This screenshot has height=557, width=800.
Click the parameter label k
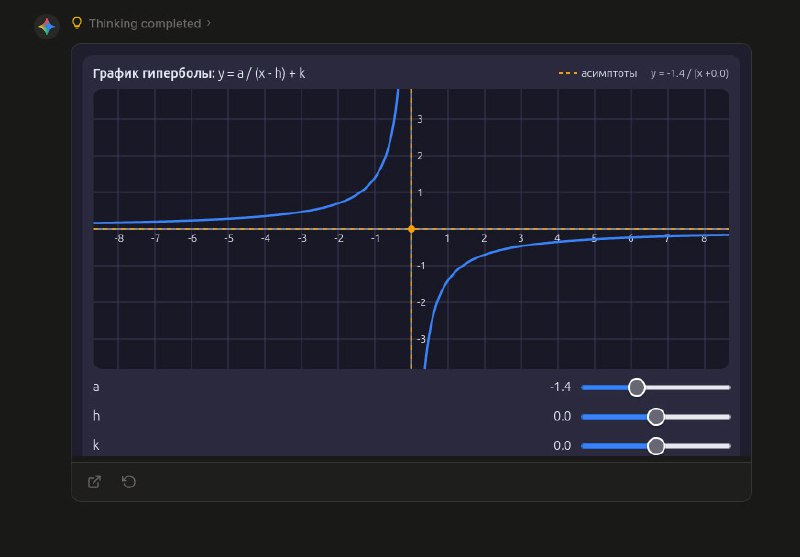pos(96,446)
